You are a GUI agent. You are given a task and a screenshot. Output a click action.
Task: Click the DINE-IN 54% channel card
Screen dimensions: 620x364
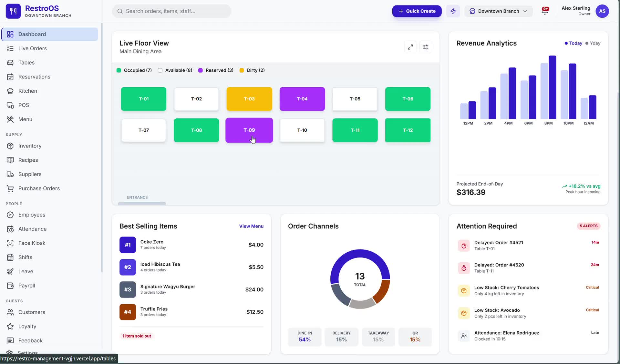tap(305, 337)
